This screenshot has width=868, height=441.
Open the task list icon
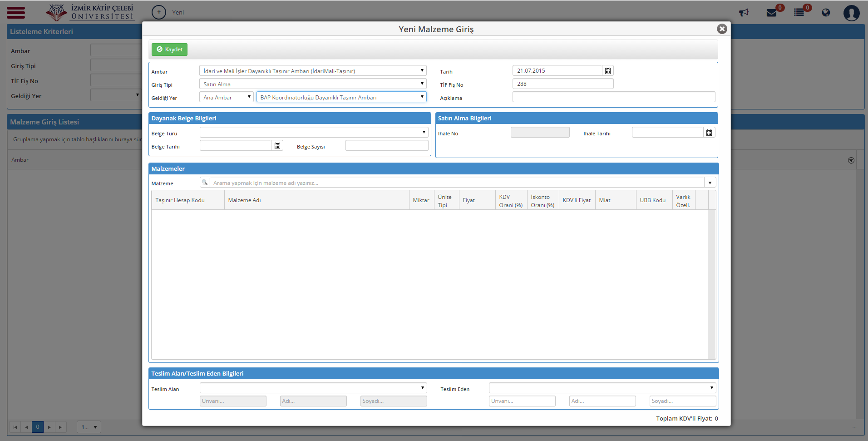(x=799, y=12)
